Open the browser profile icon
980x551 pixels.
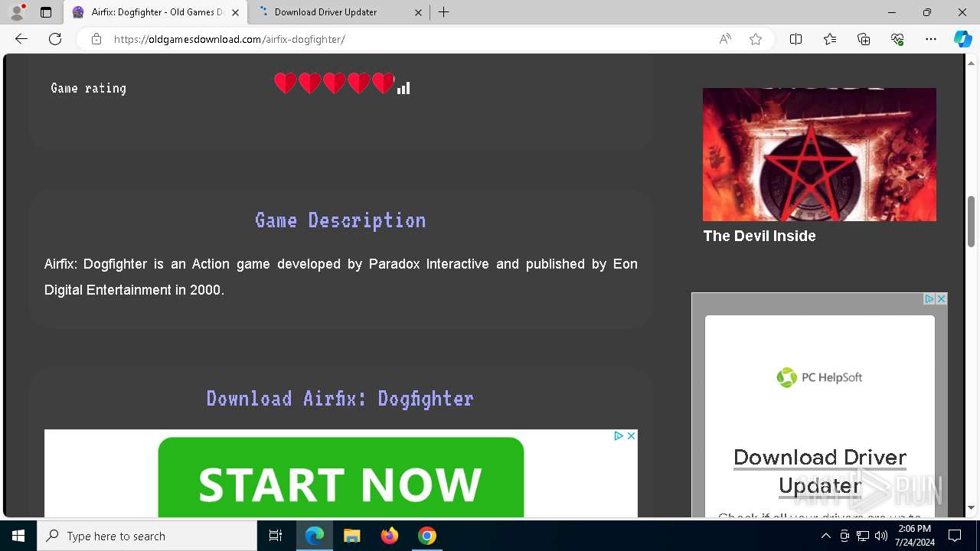[x=17, y=12]
